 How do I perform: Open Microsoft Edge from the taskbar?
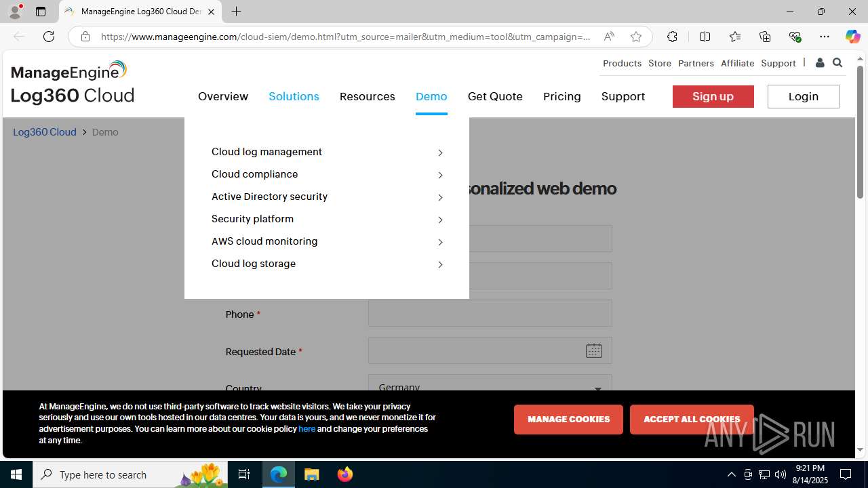[279, 474]
